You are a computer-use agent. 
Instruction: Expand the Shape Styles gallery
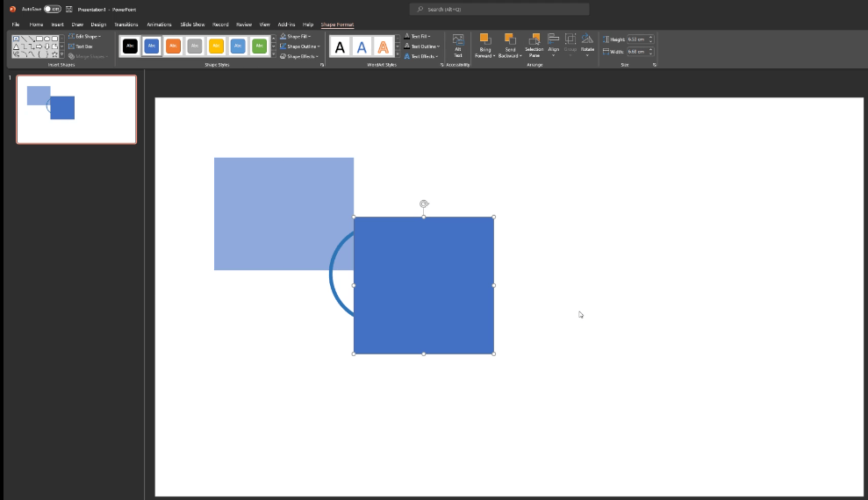pyautogui.click(x=274, y=54)
